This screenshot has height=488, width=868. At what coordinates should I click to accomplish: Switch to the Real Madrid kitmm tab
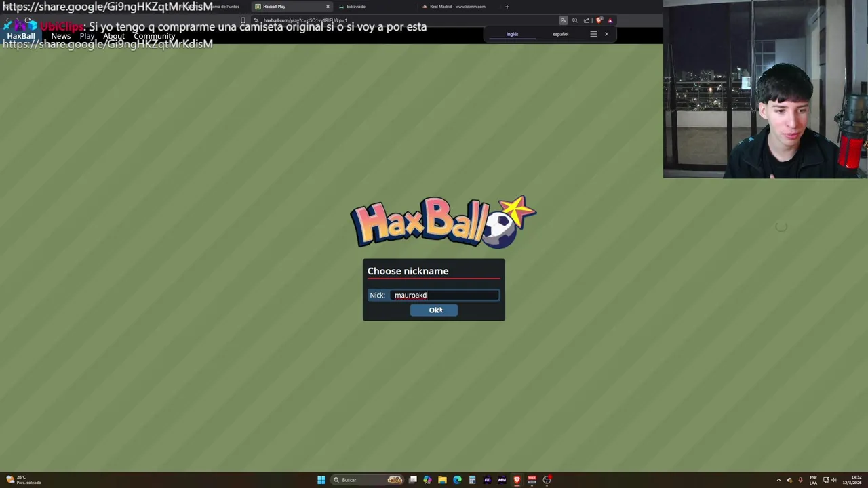coord(458,7)
